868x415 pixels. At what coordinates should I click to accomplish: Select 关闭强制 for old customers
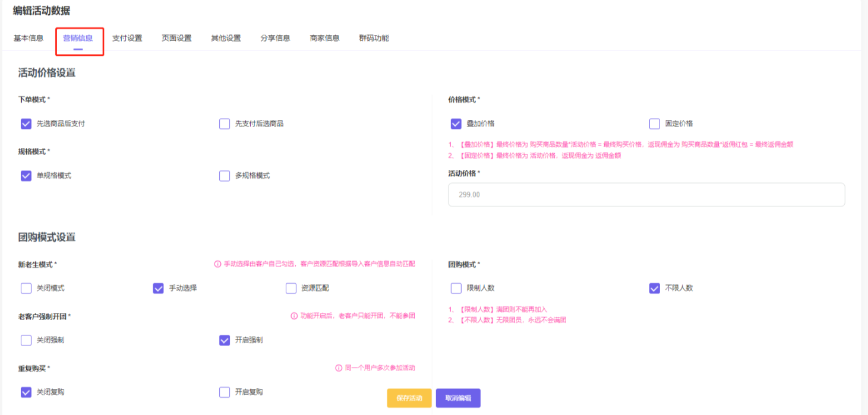[26, 340]
